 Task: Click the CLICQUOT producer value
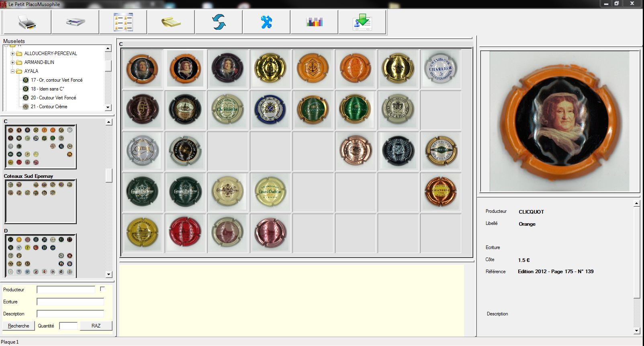point(531,212)
